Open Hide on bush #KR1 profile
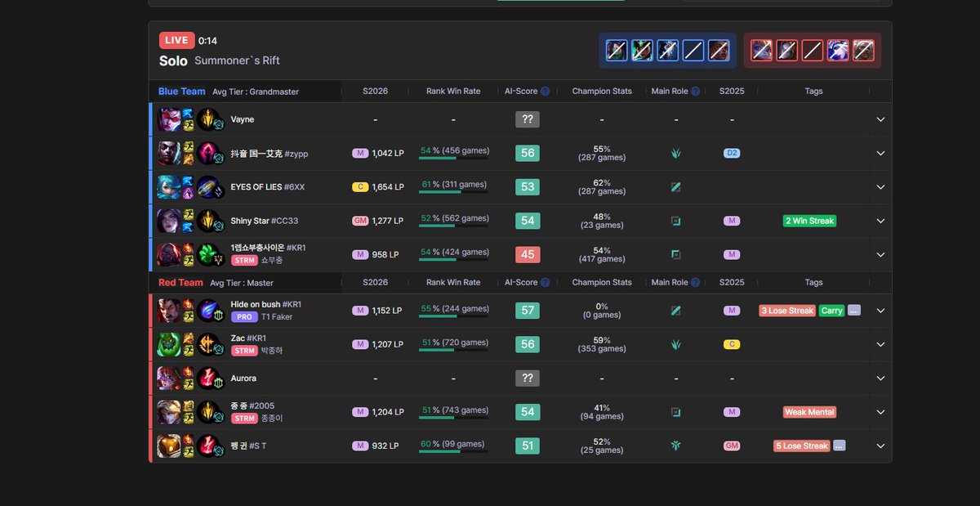 266,305
